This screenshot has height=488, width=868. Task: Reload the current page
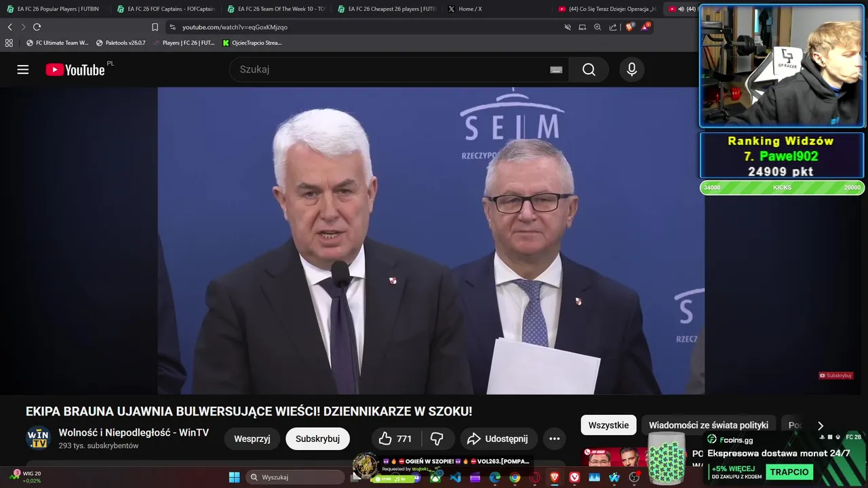click(37, 27)
